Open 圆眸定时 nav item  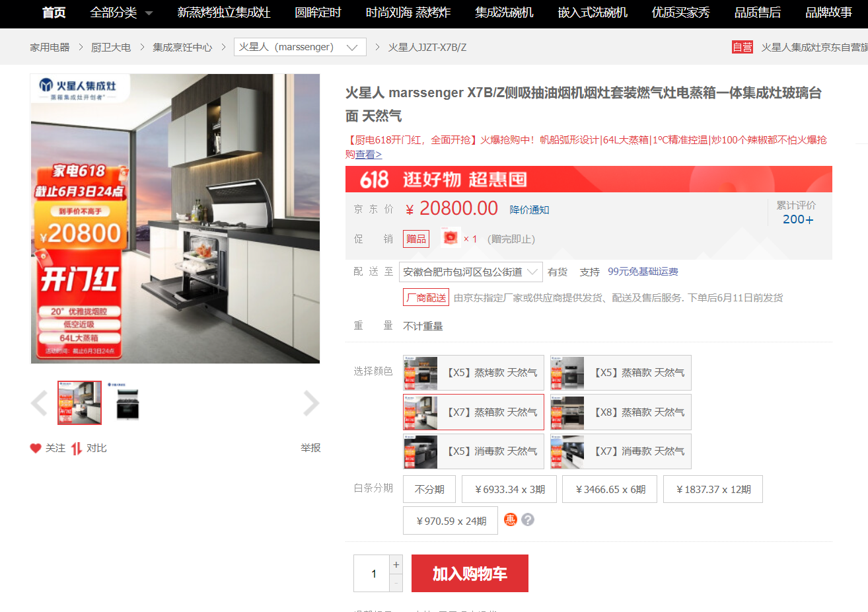318,13
